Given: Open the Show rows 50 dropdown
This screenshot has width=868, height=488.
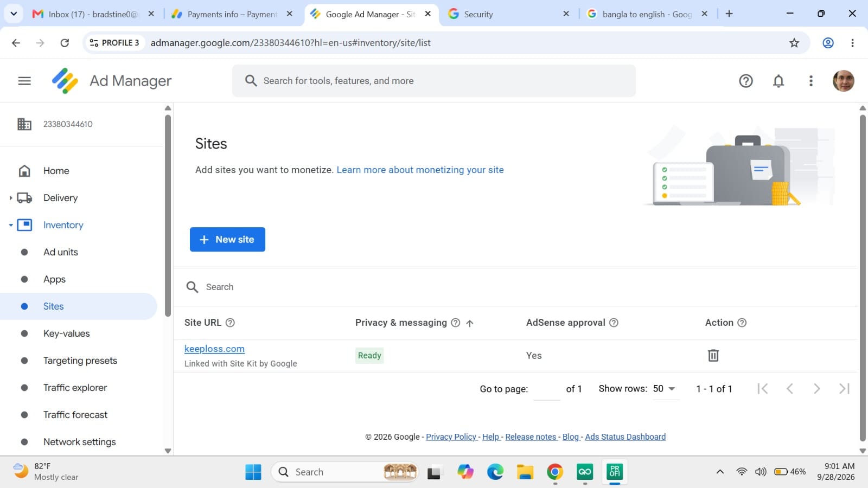Looking at the screenshot, I should [x=665, y=388].
